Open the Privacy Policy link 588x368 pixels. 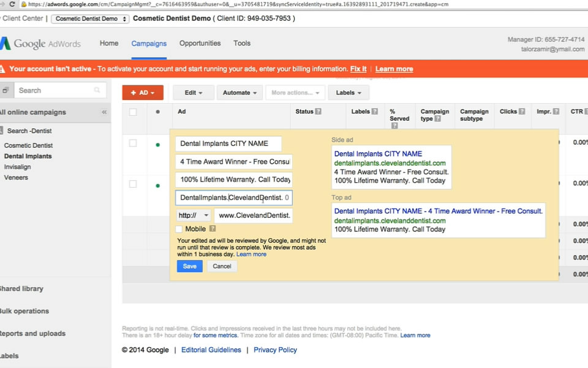tap(275, 350)
